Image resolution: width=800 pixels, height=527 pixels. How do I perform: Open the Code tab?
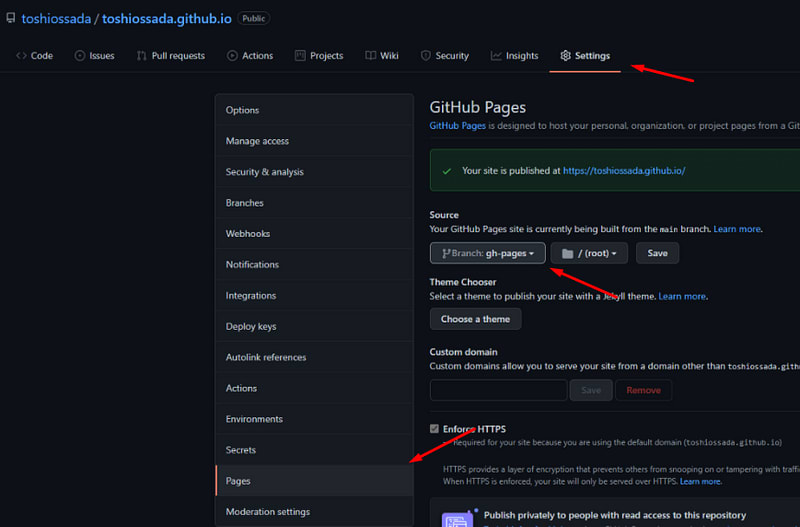coord(35,56)
